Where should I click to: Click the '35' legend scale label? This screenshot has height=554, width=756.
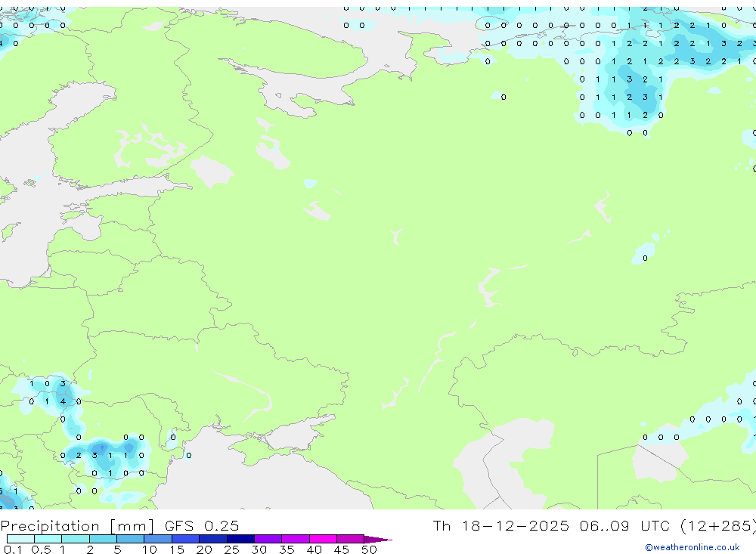click(287, 549)
